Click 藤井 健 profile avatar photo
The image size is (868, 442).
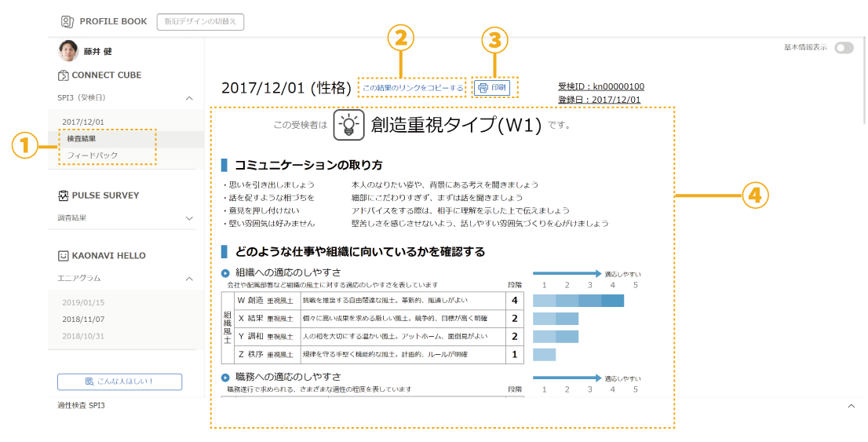point(69,51)
